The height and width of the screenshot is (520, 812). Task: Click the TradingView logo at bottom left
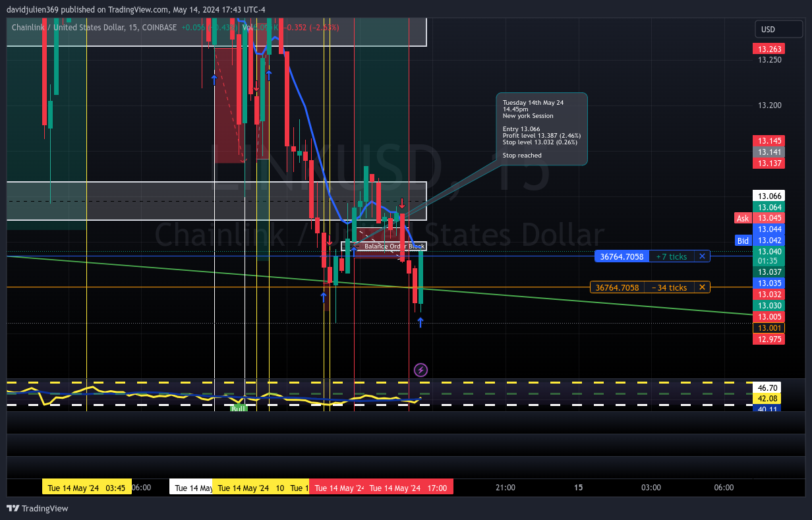tap(38, 508)
